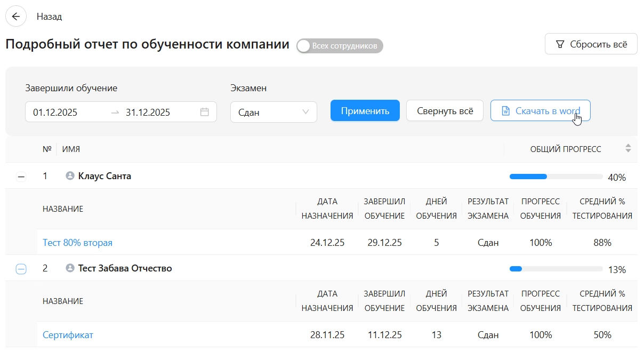Collapse the row for Тест Забава Отчество
The height and width of the screenshot is (352, 644).
click(21, 269)
